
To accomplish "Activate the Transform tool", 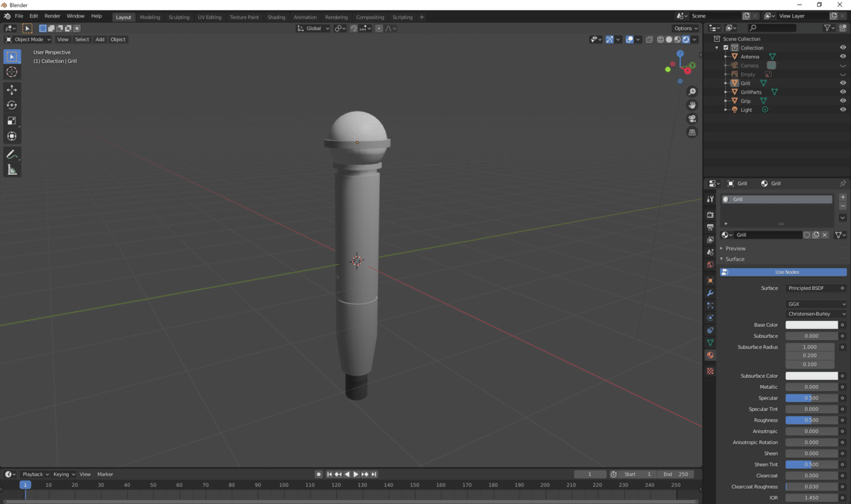I will (12, 136).
